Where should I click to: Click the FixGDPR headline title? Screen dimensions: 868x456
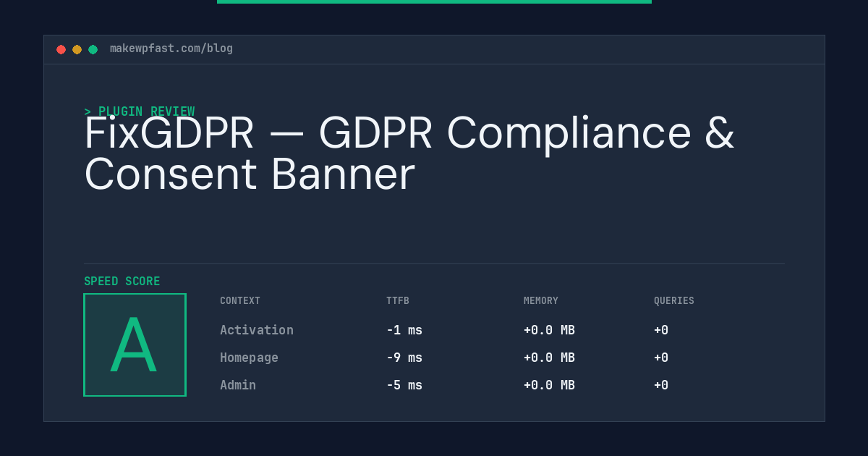pos(409,153)
